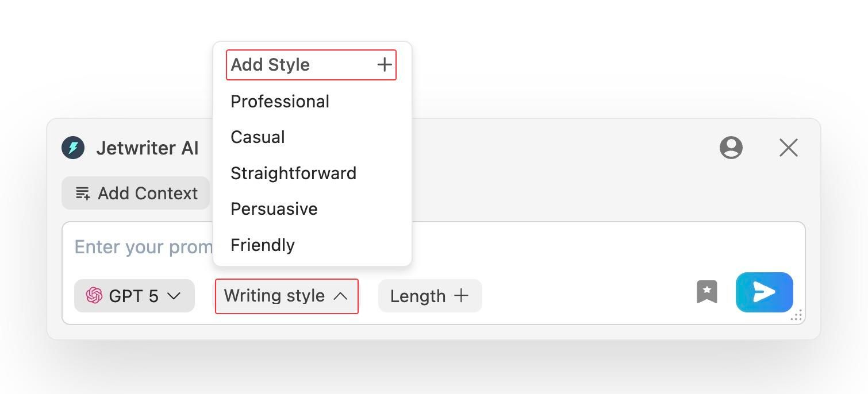Open the user account profile icon

731,148
